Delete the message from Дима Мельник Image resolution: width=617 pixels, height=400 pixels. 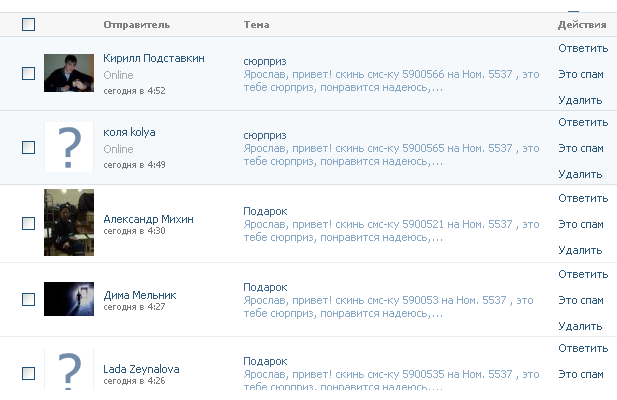click(x=580, y=326)
